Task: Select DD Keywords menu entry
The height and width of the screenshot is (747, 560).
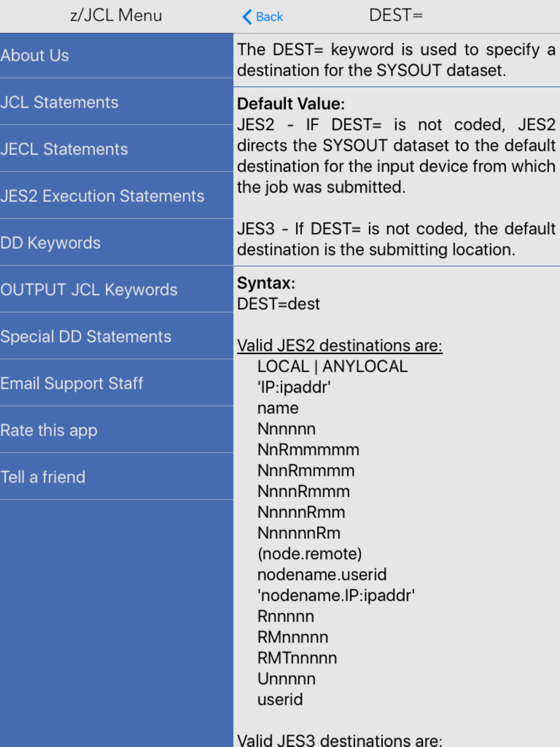Action: pos(50,243)
